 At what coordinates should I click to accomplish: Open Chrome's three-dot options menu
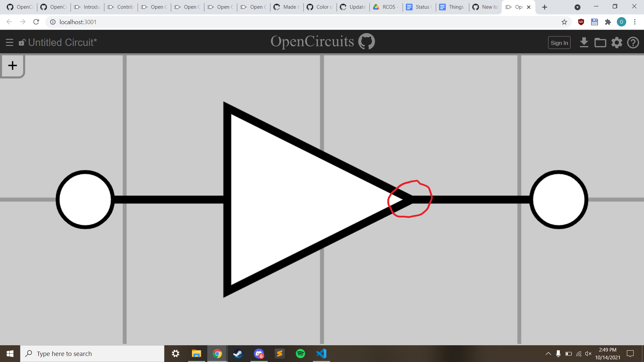point(635,22)
